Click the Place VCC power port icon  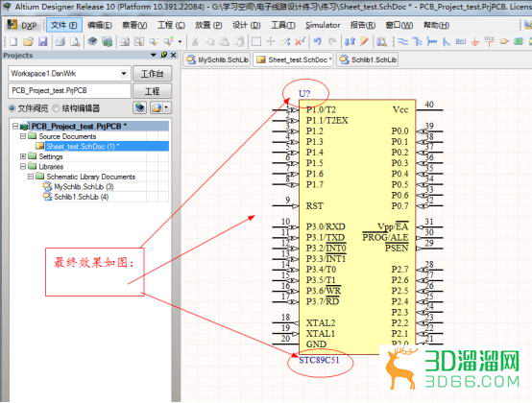(x=489, y=41)
